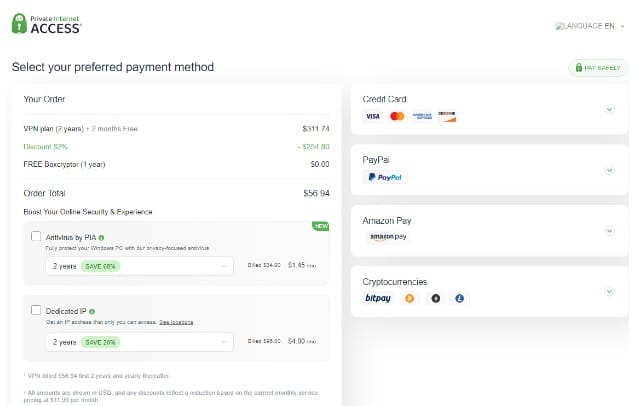Enable the Antivirus by PIA checkbox

(x=37, y=237)
